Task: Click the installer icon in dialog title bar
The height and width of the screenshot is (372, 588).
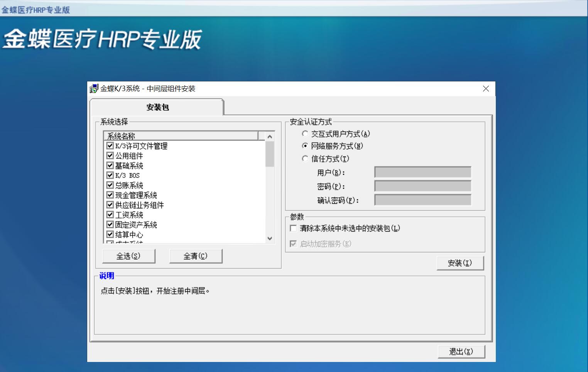Action: pos(94,88)
